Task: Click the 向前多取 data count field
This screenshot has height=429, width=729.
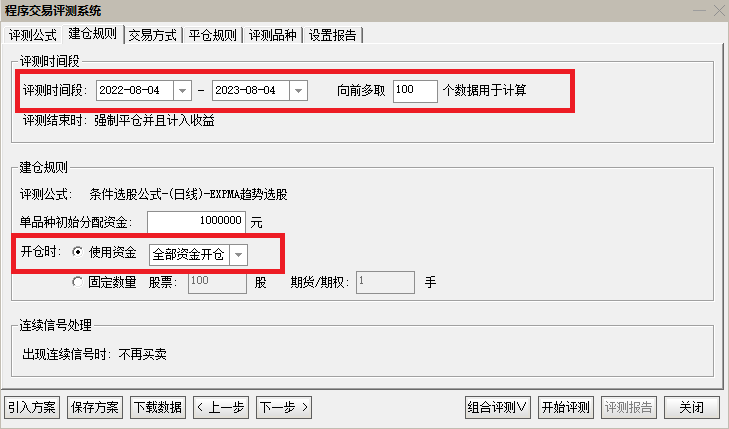Action: click(415, 91)
